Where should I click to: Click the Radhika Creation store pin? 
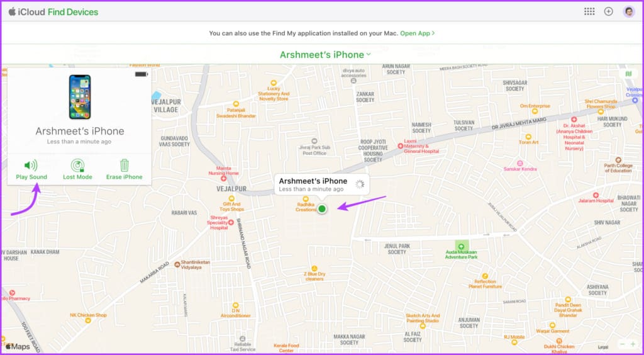[x=306, y=199]
